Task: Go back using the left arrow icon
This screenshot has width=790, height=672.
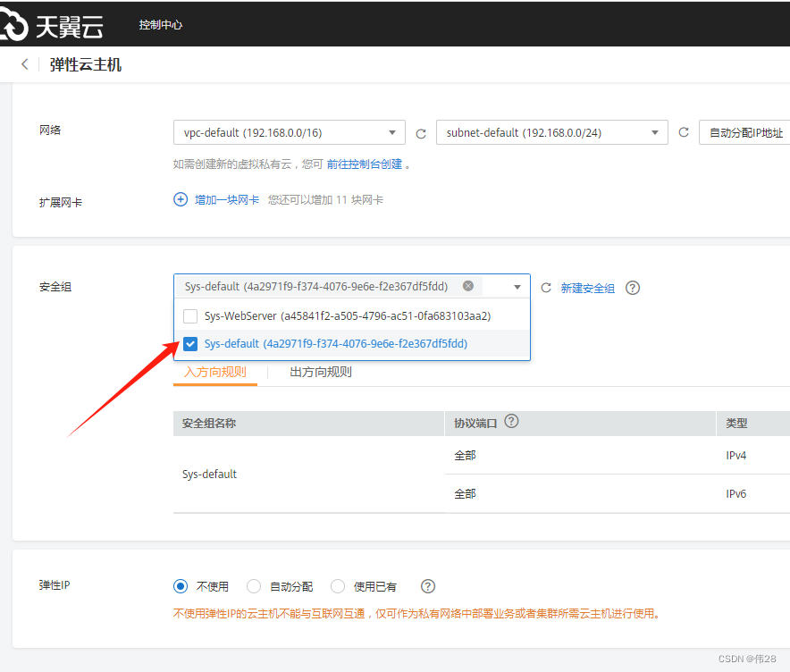Action: point(24,64)
